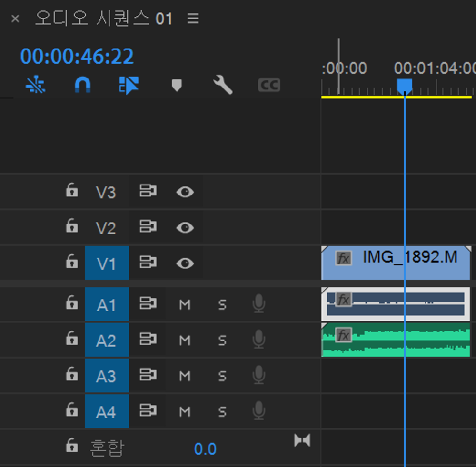Enable voice-over record on A3

click(259, 375)
